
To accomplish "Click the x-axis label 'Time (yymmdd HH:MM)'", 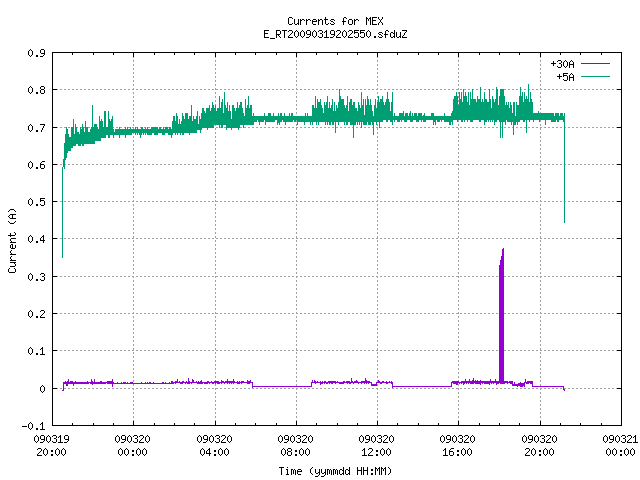I will click(335, 471).
